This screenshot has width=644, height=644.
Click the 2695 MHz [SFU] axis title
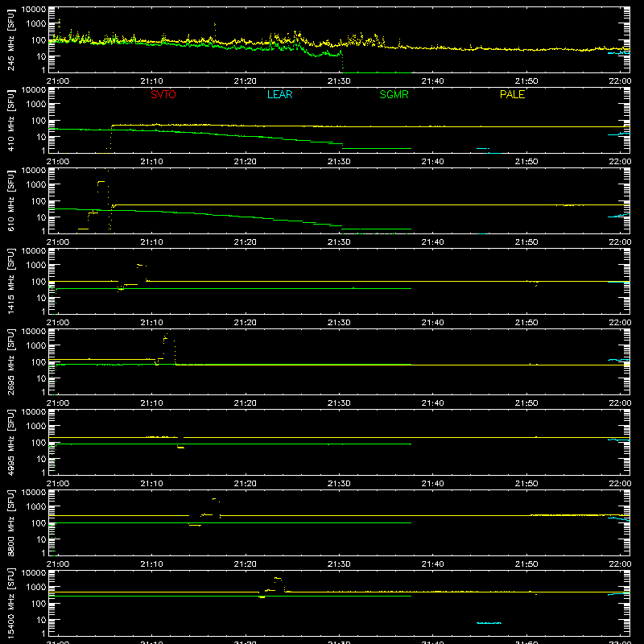(11, 361)
